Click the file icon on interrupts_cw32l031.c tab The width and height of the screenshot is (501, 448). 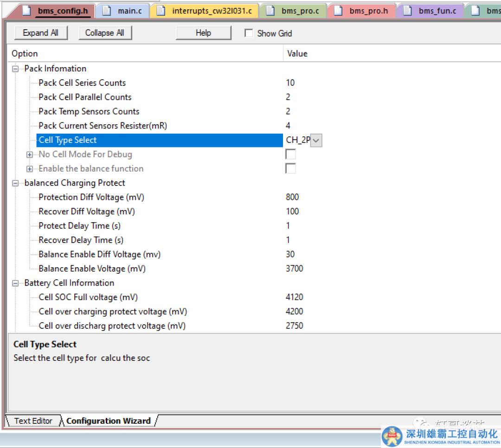point(161,10)
